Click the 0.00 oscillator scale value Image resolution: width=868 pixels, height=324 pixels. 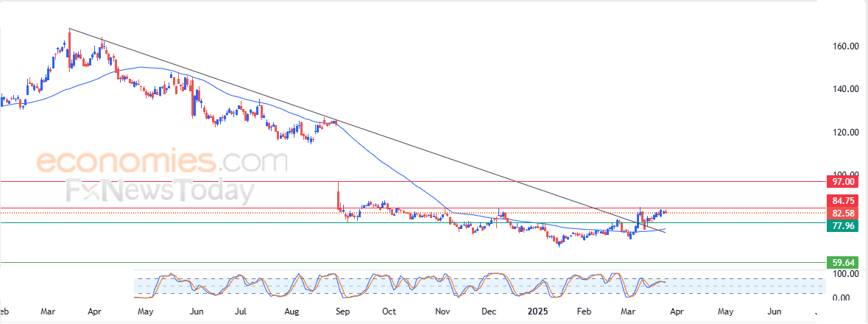tap(841, 298)
